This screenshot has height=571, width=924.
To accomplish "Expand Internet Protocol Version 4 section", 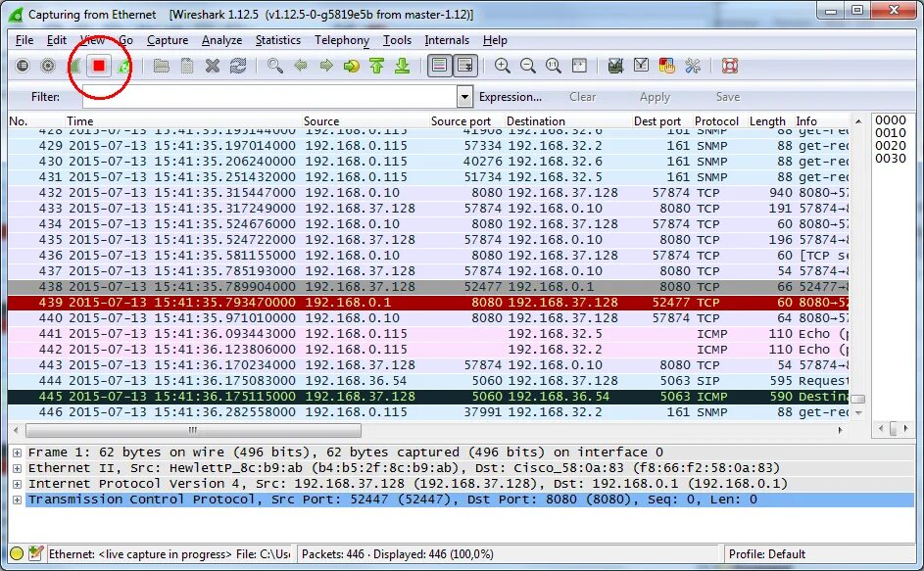I will point(17,484).
